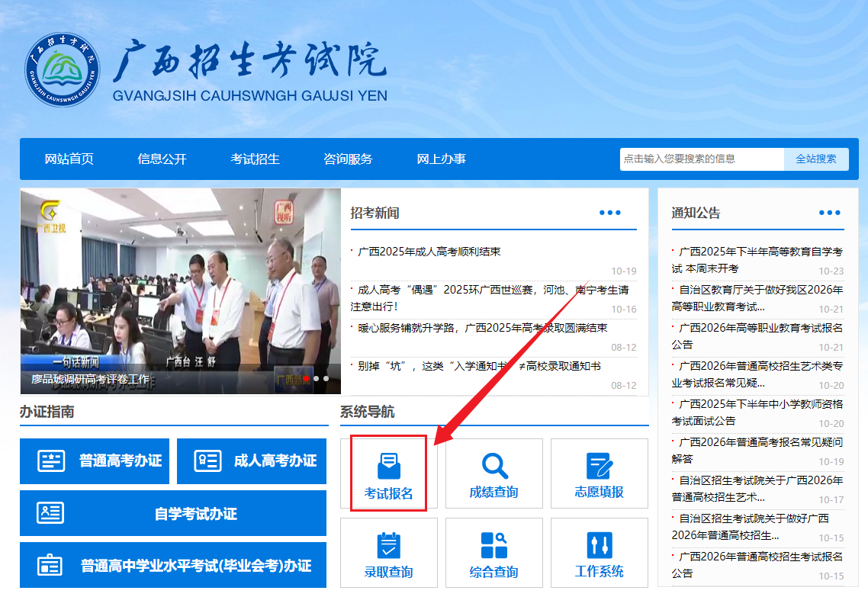Expand 通知公告 with the three-dot more icon
868x597 pixels.
[829, 213]
